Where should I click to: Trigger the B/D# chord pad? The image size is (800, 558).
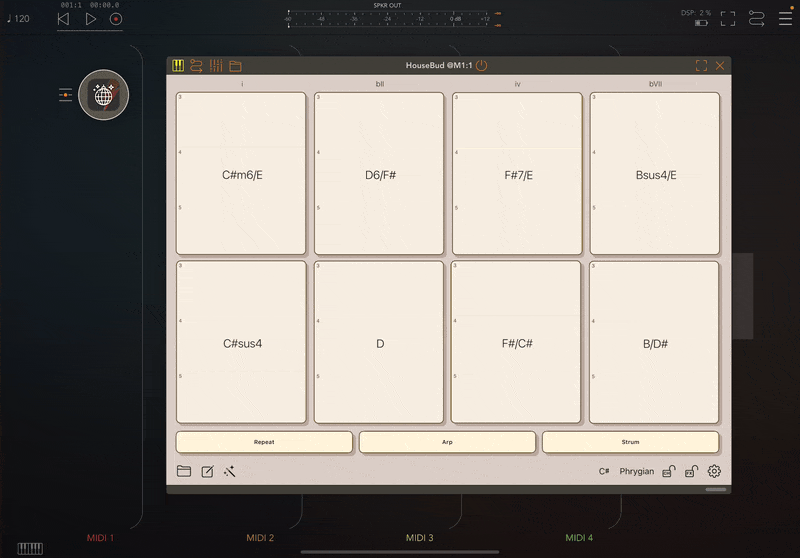point(654,342)
